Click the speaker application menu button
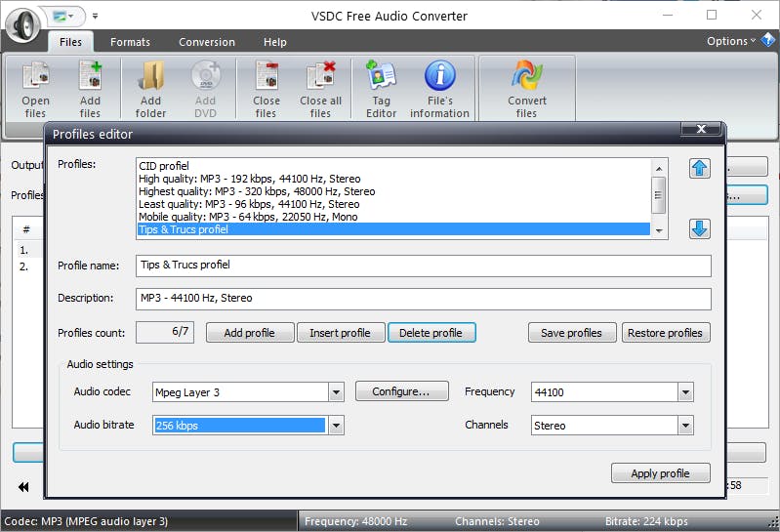780x532 pixels. tap(23, 23)
